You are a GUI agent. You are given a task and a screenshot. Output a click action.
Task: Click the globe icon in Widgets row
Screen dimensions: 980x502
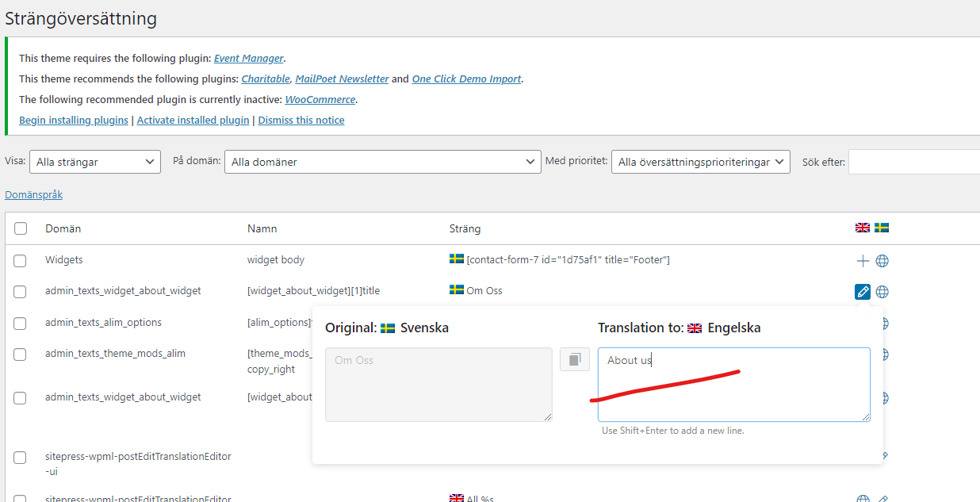point(882,261)
